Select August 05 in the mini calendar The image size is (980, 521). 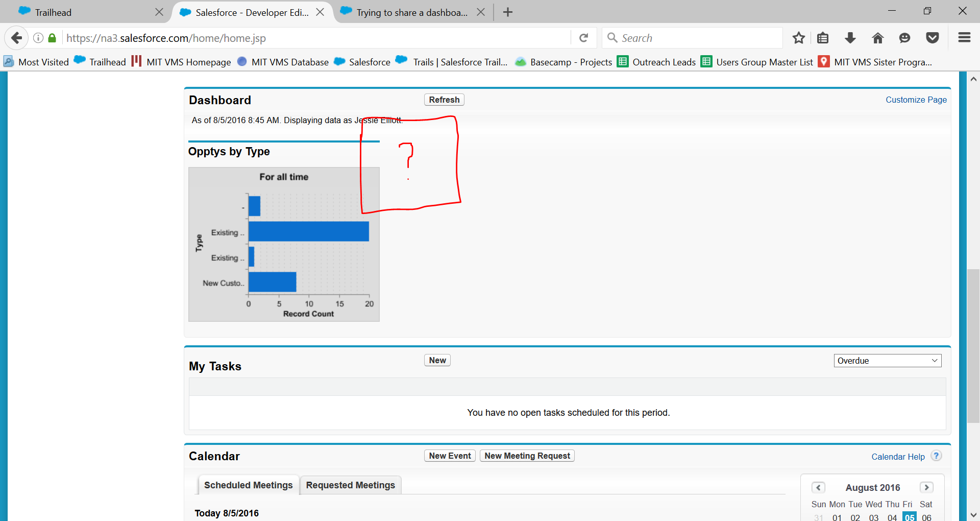click(910, 517)
